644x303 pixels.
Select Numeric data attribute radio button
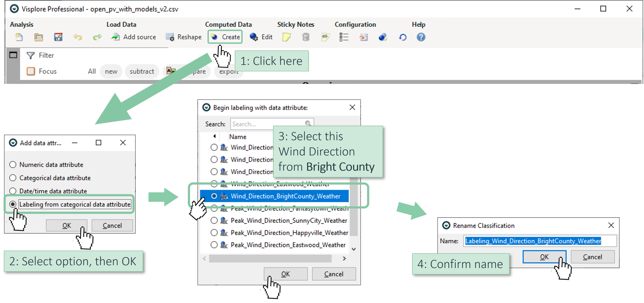click(13, 165)
